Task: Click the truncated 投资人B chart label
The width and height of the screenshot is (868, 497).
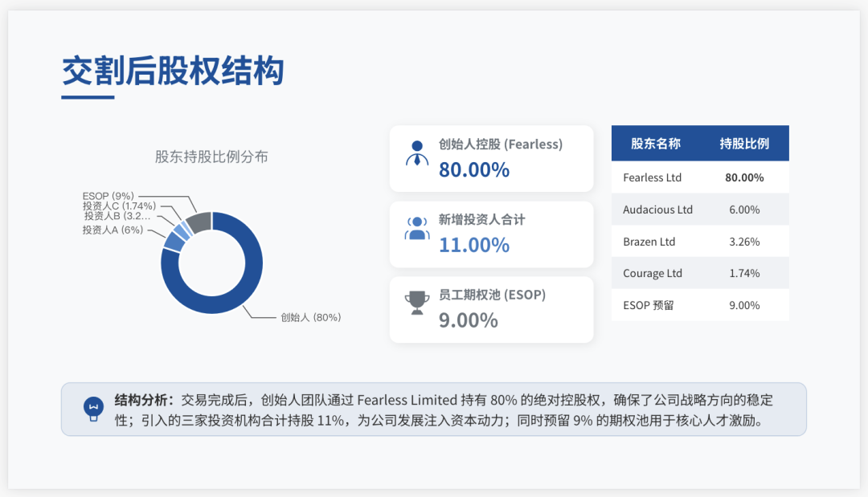Action: [117, 216]
